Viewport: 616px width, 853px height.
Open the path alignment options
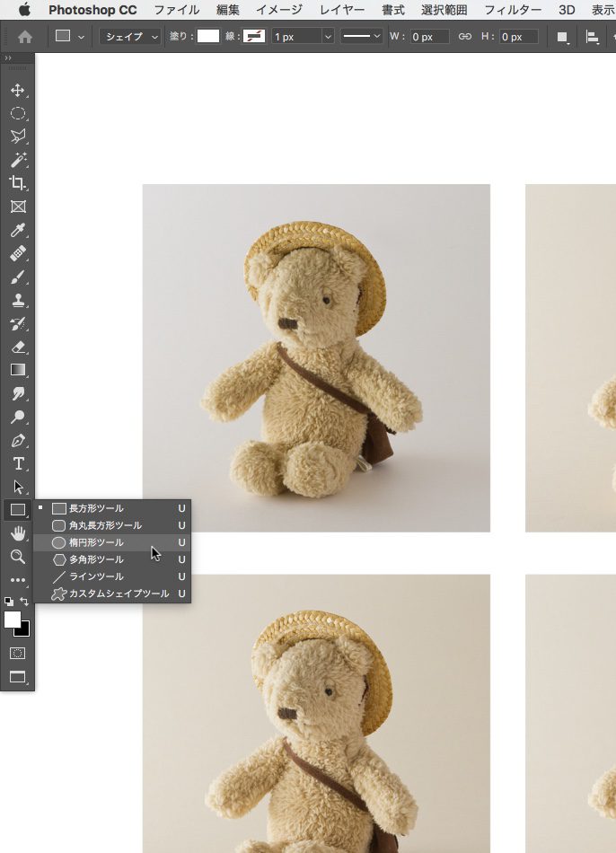tap(593, 37)
